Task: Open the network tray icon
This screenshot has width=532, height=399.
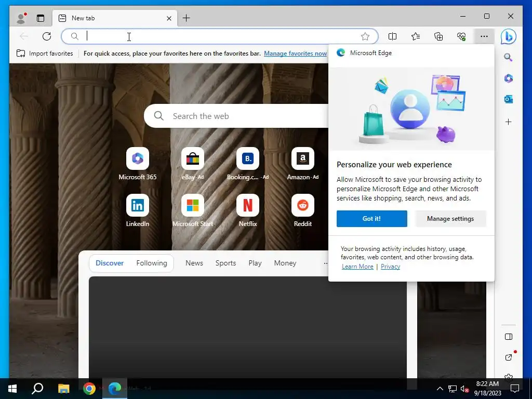Action: click(x=453, y=389)
